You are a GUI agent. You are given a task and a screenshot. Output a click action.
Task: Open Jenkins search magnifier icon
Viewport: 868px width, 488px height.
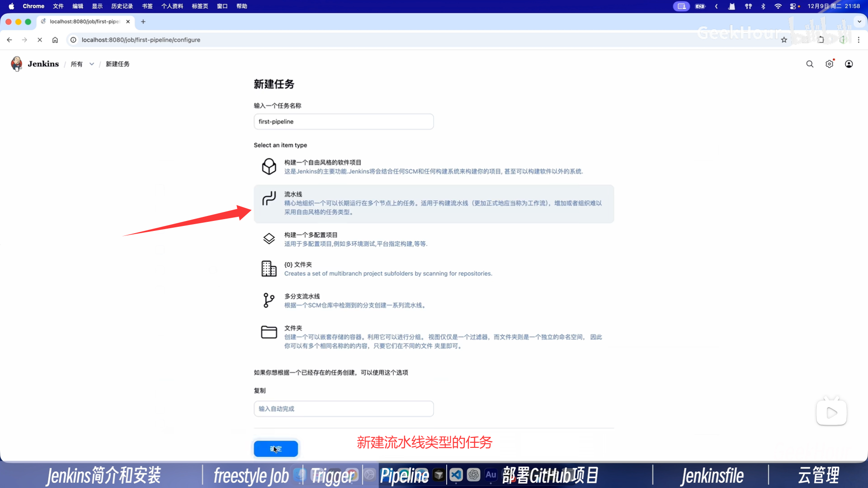[x=810, y=64]
